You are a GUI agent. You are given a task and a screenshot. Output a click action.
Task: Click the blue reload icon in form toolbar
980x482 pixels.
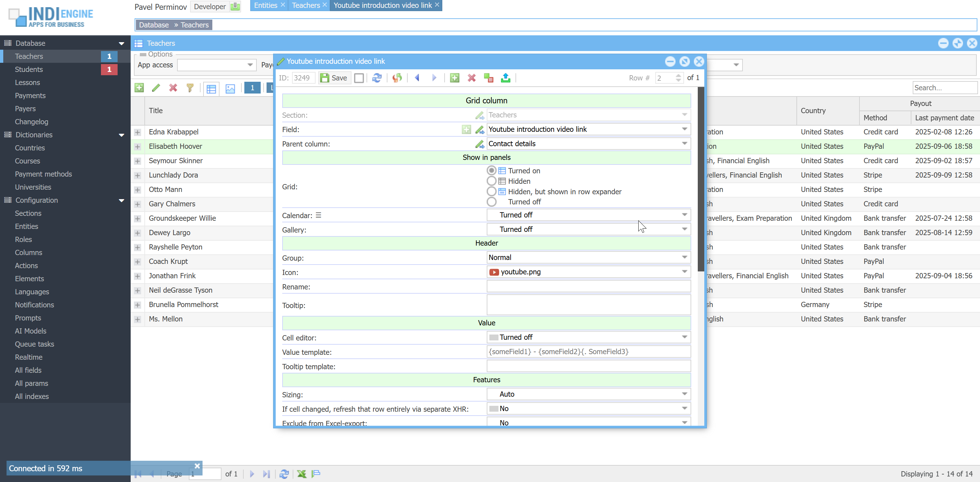pyautogui.click(x=377, y=78)
